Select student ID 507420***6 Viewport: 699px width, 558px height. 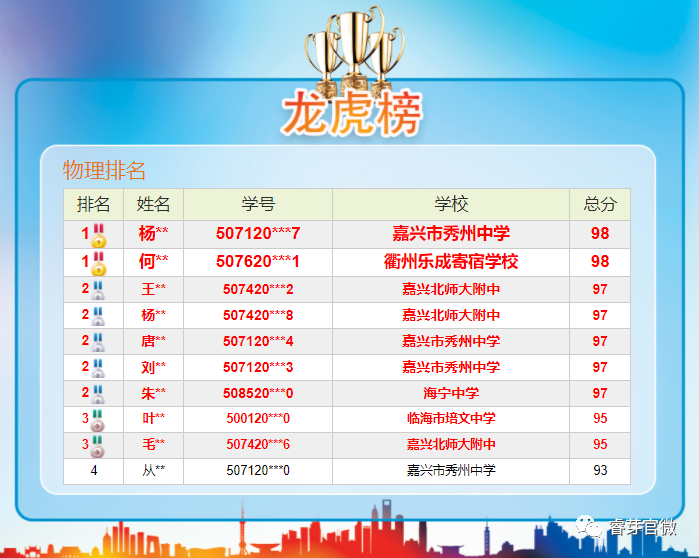pos(258,444)
